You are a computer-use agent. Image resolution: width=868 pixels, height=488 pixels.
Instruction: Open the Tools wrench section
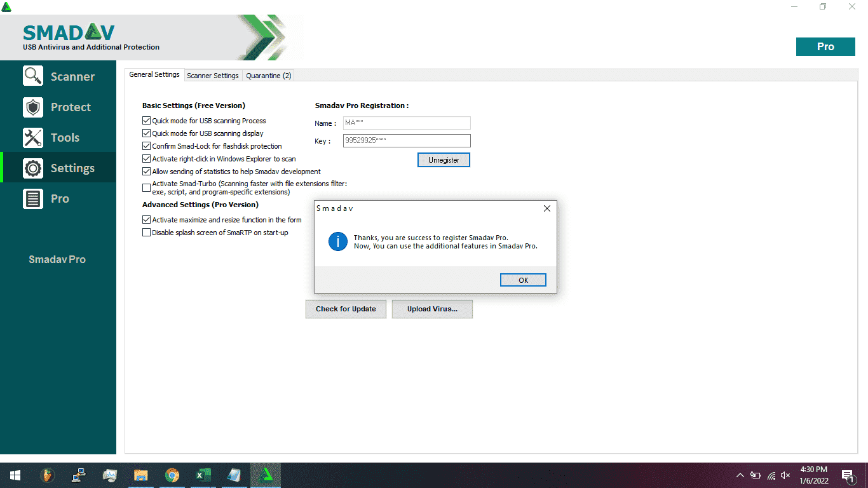coord(58,137)
